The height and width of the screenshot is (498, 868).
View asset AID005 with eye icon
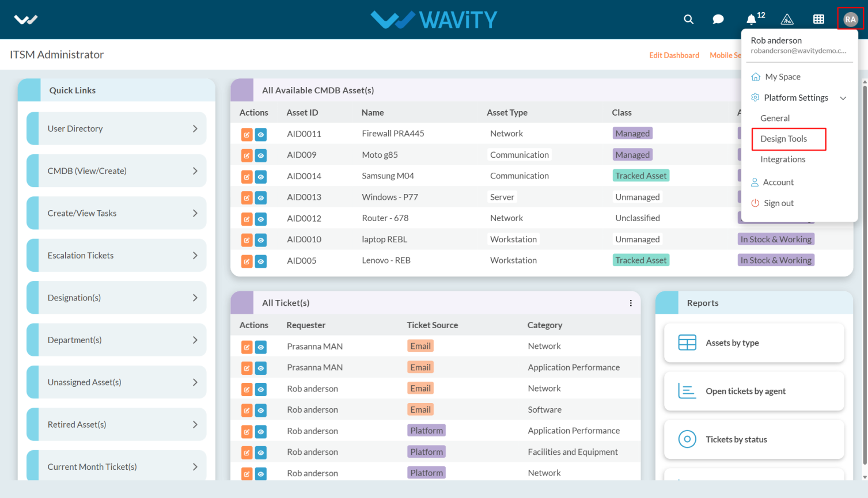pyautogui.click(x=261, y=261)
